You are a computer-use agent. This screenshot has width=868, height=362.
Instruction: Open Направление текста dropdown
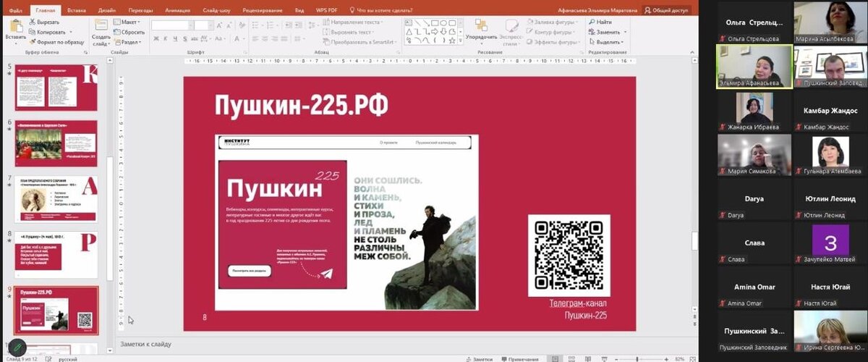point(352,22)
